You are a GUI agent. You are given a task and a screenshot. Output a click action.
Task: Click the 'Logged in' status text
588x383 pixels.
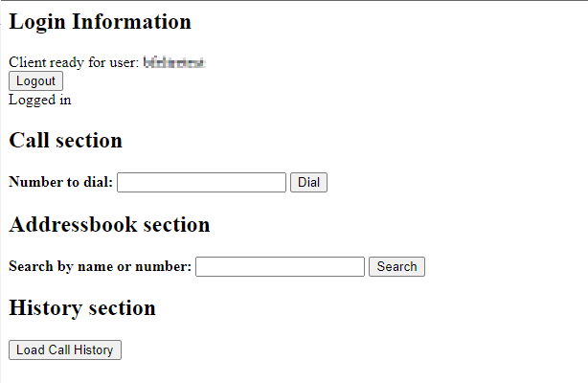pyautogui.click(x=39, y=100)
